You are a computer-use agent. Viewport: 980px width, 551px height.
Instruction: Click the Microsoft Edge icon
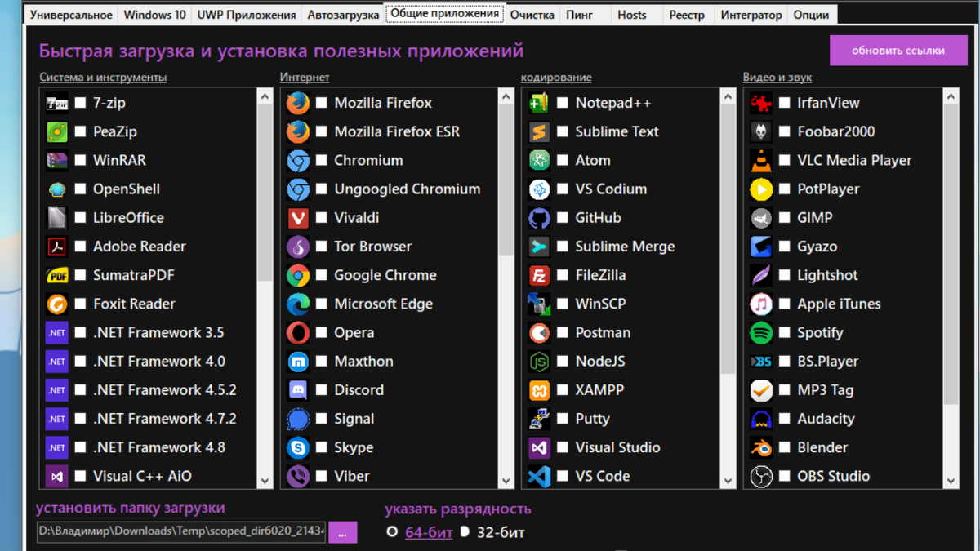coord(298,304)
